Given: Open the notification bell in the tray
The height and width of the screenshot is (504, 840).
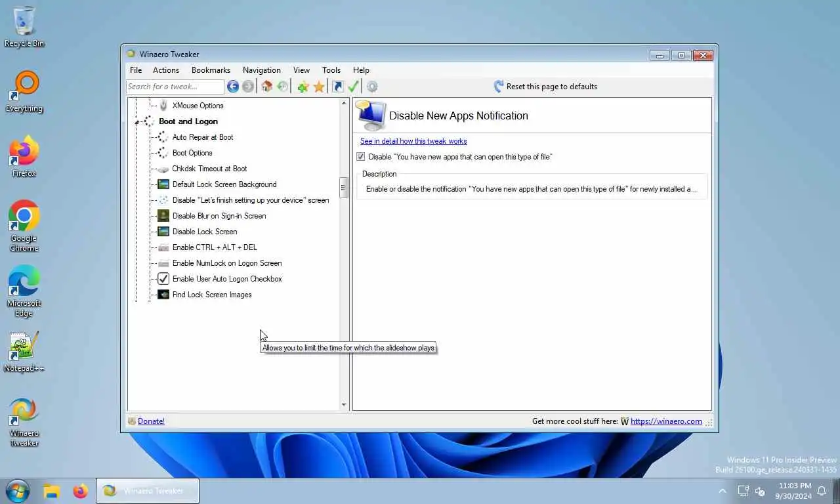Looking at the screenshot, I should click(822, 491).
